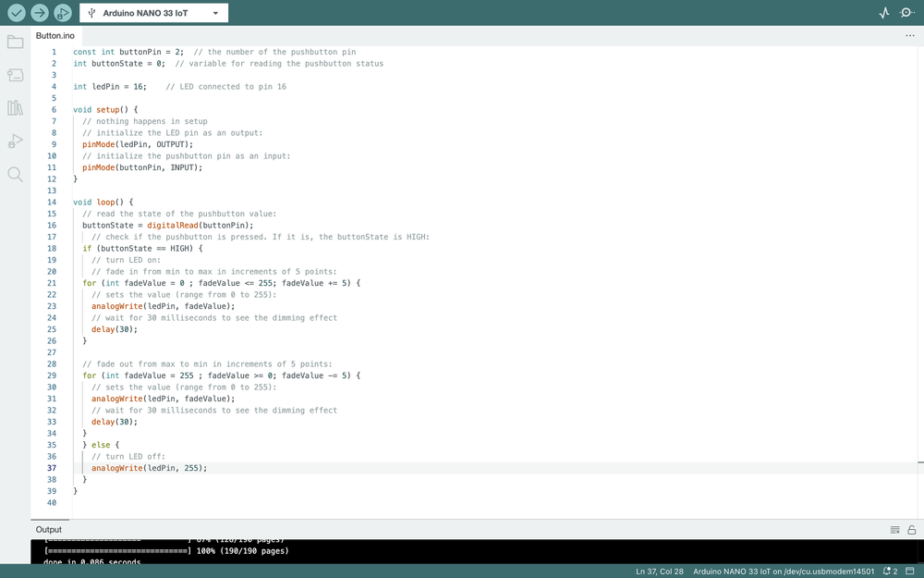This screenshot has width=924, height=578.
Task: Select the Button.ino tab
Action: point(55,35)
